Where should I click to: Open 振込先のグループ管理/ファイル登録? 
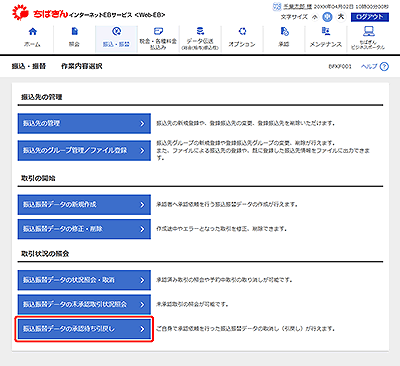point(84,151)
